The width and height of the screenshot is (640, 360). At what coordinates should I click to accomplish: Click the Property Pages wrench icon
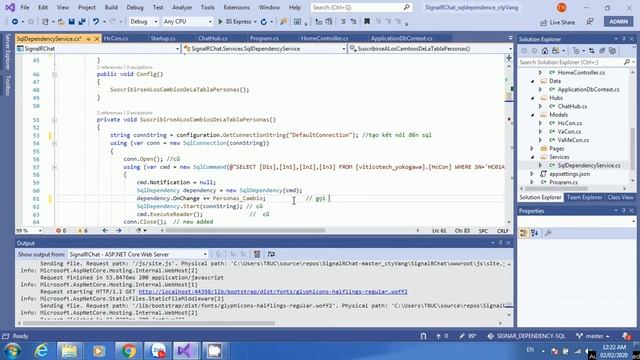coord(548,233)
